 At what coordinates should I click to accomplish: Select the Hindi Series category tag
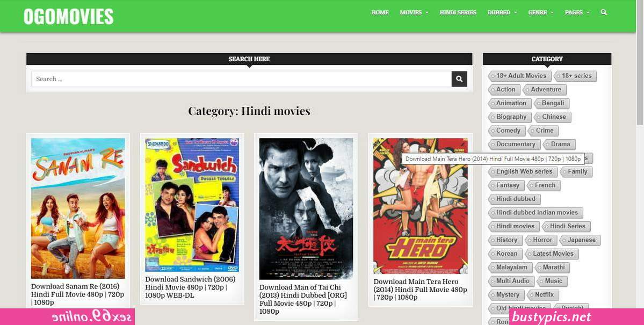pos(566,226)
